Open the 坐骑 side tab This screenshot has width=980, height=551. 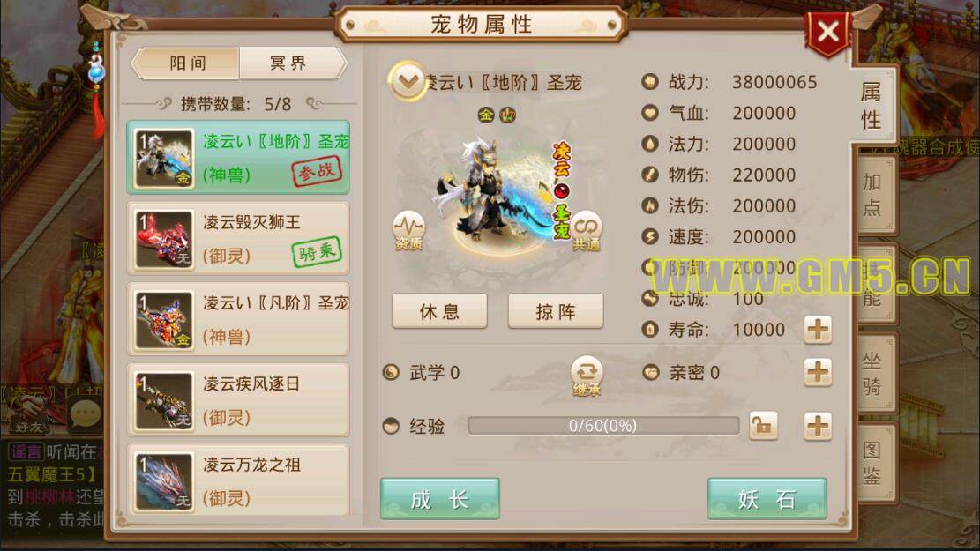872,374
